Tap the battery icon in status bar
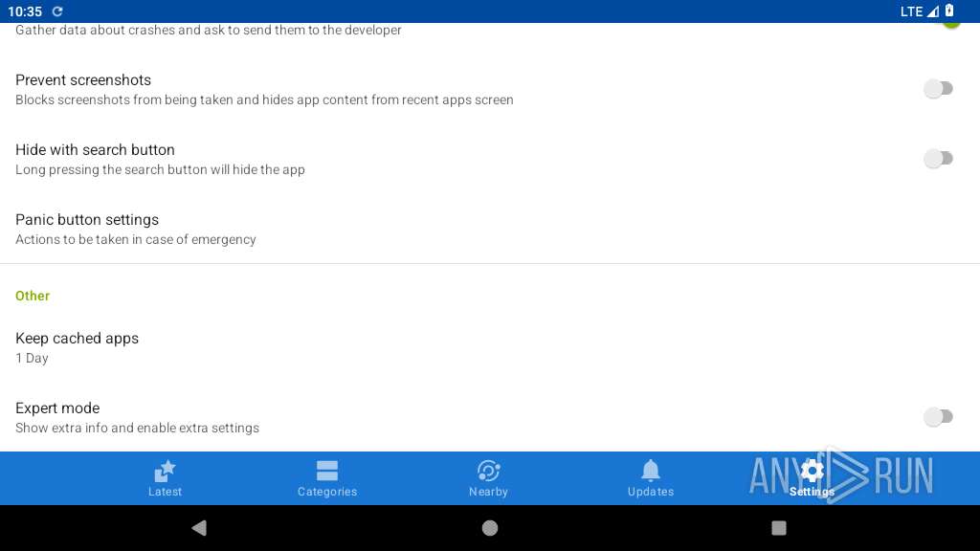The image size is (980, 551). pyautogui.click(x=949, y=11)
